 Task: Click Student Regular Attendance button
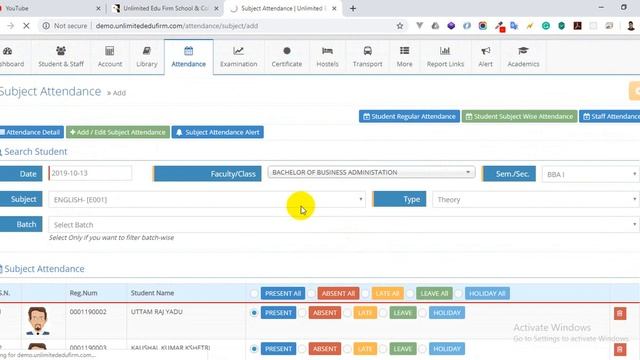[409, 116]
